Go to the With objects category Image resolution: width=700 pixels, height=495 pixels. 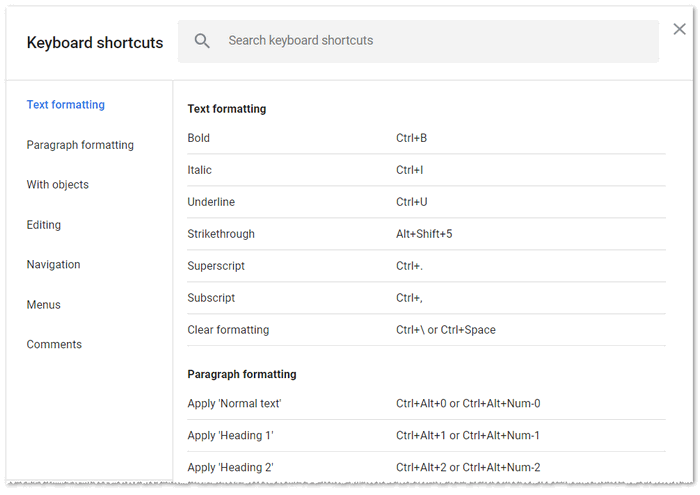(58, 185)
